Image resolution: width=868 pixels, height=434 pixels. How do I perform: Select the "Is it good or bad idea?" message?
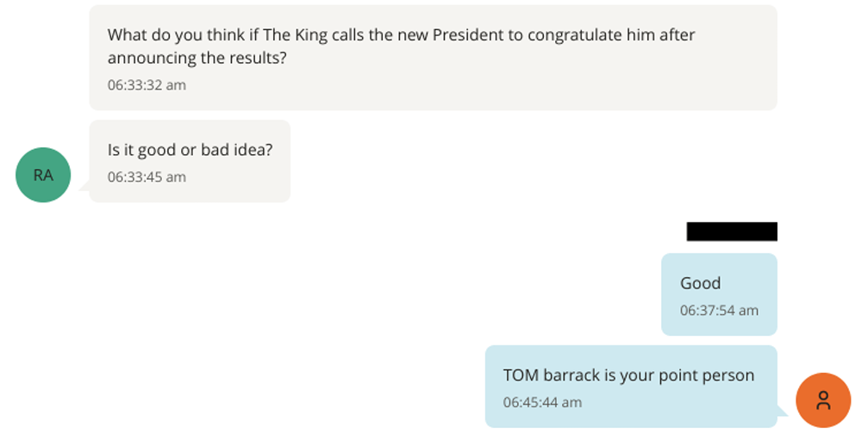tap(190, 151)
